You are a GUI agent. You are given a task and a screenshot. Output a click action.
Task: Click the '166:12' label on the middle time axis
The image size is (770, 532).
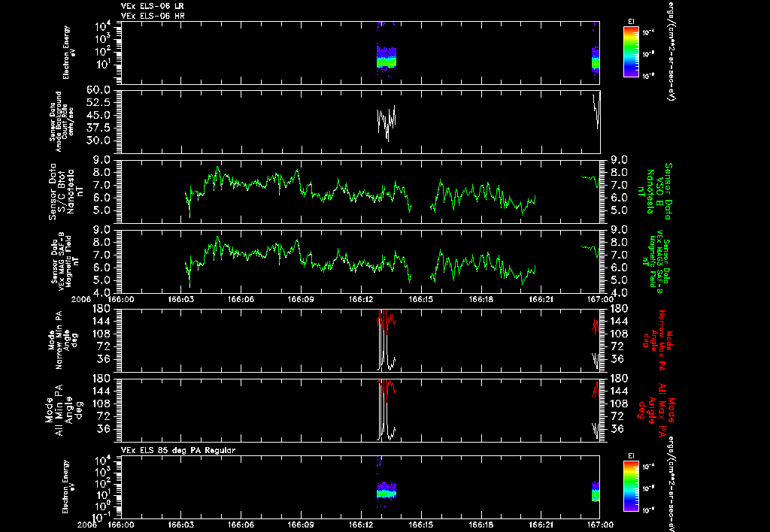click(x=361, y=299)
